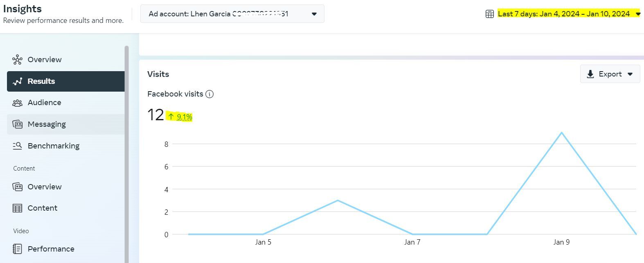The height and width of the screenshot is (263, 644).
Task: Click the Benchmarking magnifier icon
Action: (17, 146)
